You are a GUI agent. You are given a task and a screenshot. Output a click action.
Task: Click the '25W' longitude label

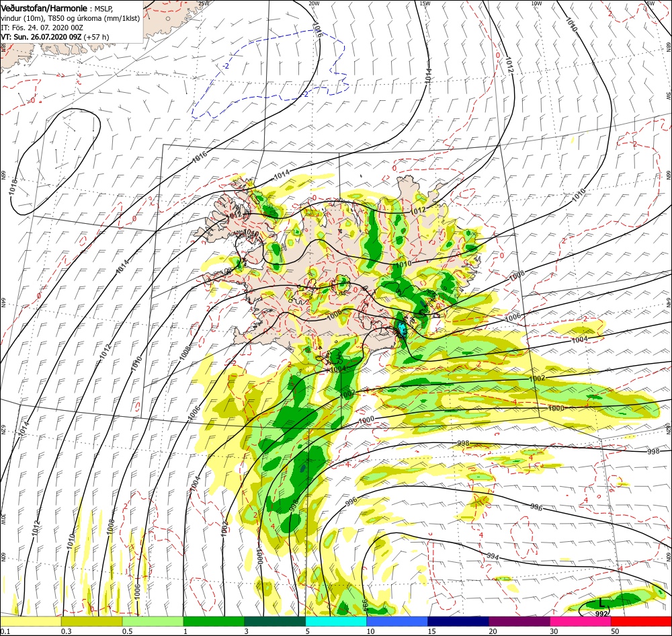point(204,3)
